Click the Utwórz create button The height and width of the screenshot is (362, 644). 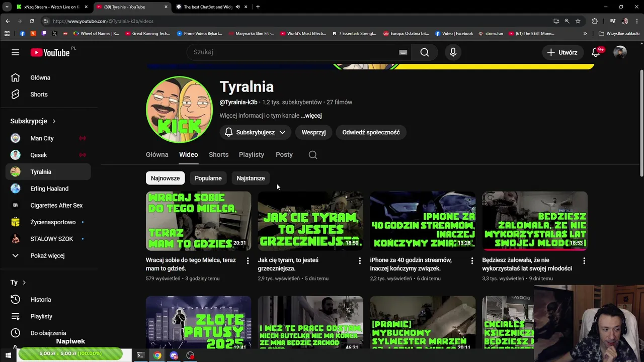[x=562, y=52]
